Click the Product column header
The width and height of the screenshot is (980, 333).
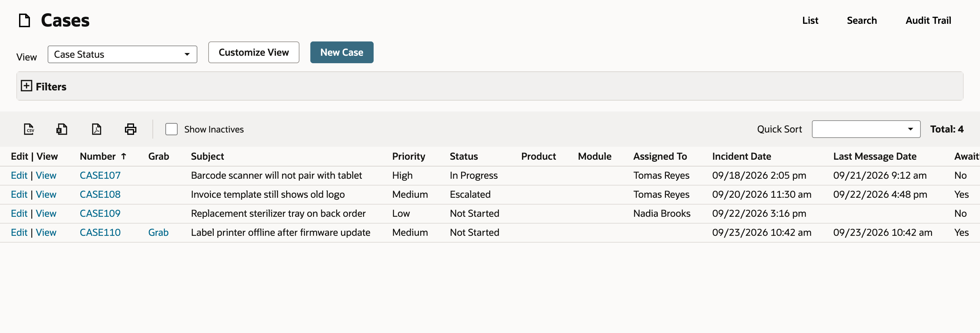tap(538, 156)
